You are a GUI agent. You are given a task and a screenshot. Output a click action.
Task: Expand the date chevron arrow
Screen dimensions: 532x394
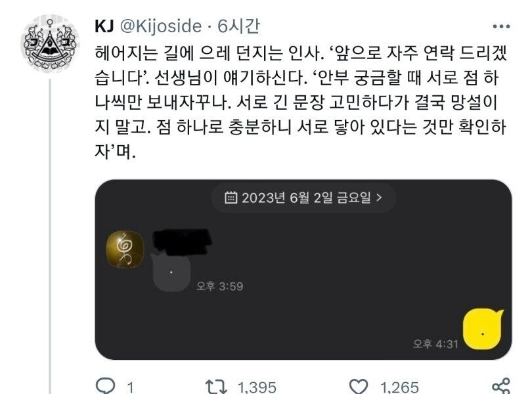[380, 197]
